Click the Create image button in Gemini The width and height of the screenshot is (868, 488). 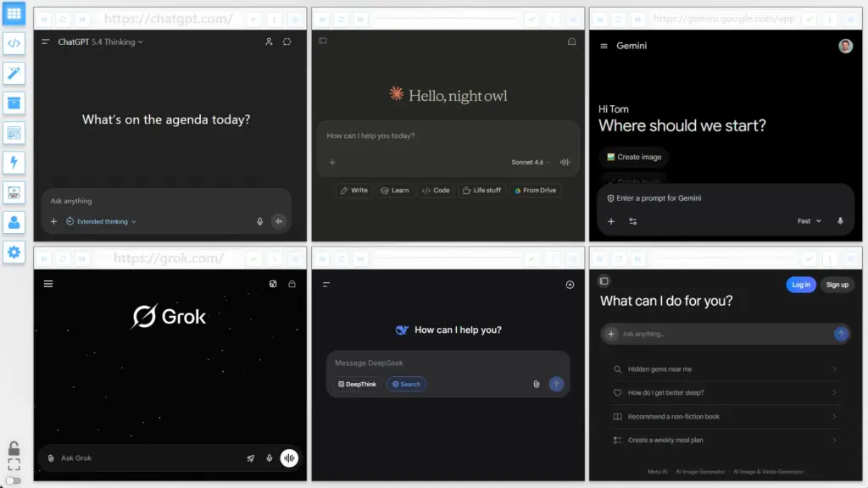pos(635,158)
